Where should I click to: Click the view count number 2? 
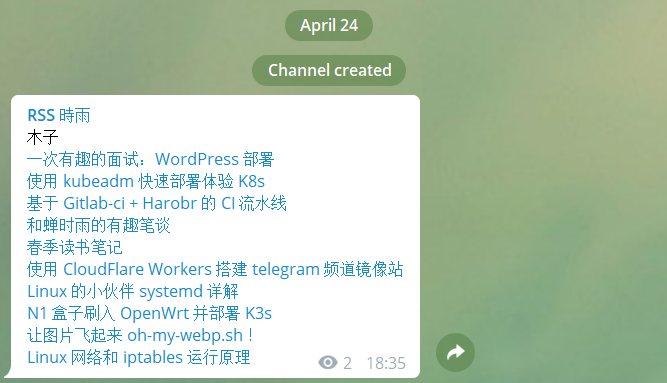pos(348,363)
